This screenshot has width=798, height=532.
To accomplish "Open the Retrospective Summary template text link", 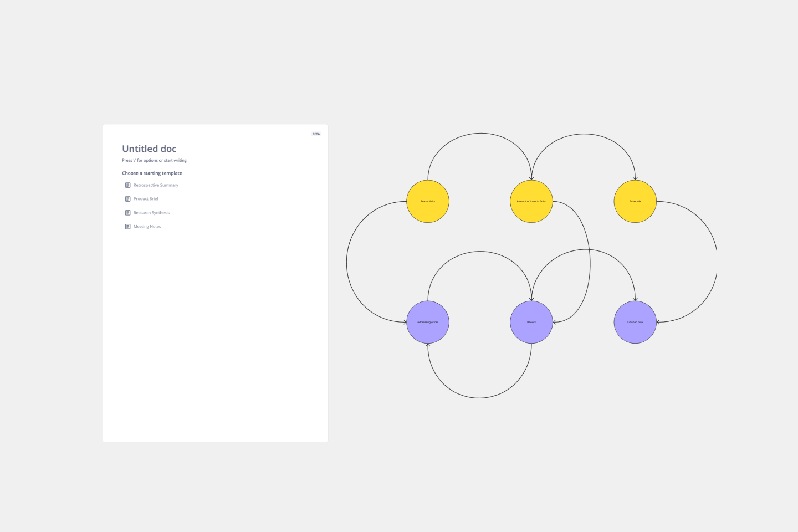I will (x=156, y=185).
